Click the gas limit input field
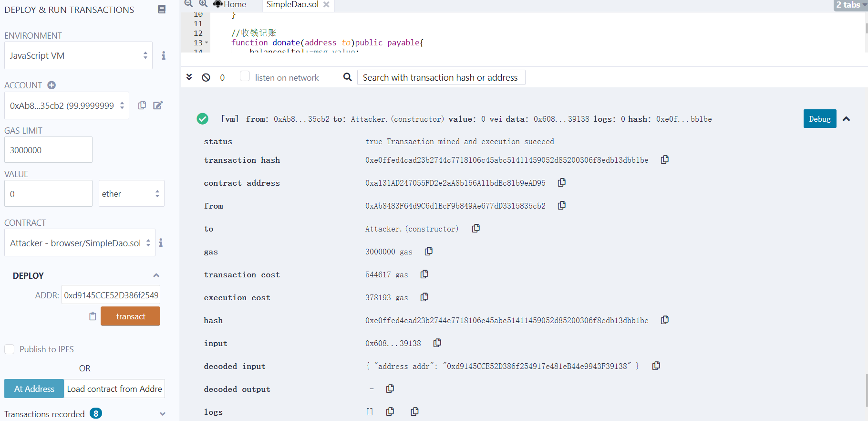 [48, 150]
